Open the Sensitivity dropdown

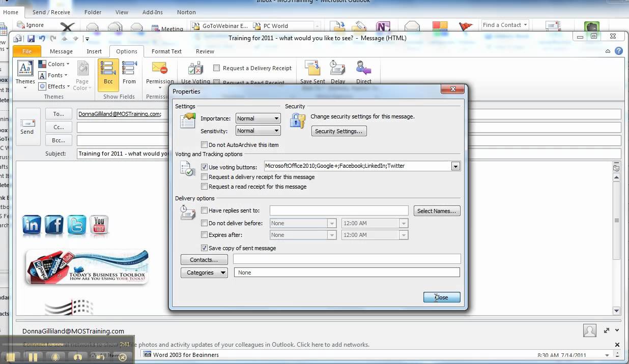(276, 131)
